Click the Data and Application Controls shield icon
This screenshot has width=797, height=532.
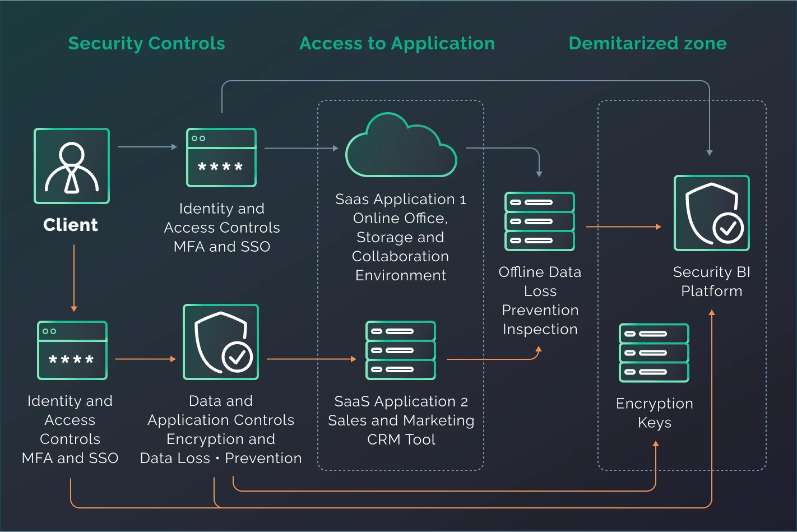[221, 342]
